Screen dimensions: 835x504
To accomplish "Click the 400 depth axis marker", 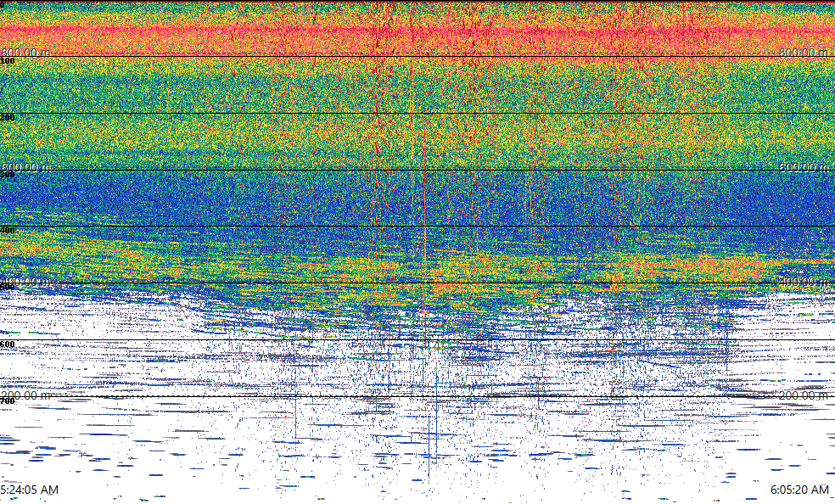I will point(8,231).
